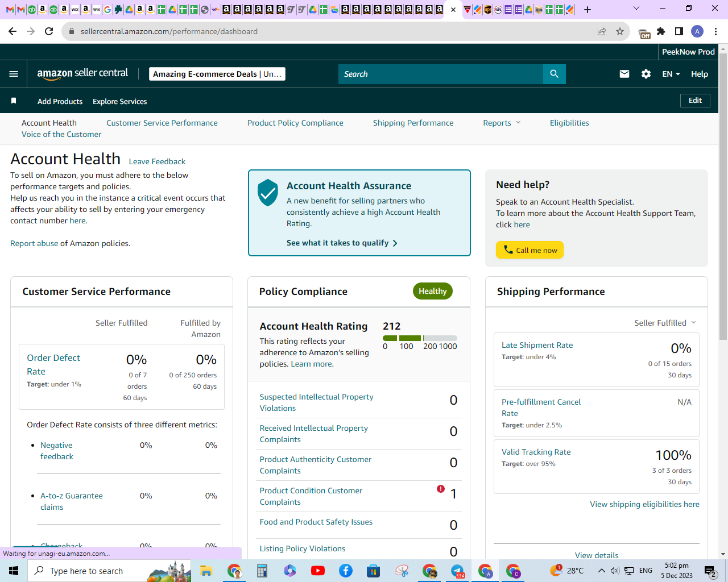Reload the page
728x582 pixels.
tap(49, 31)
